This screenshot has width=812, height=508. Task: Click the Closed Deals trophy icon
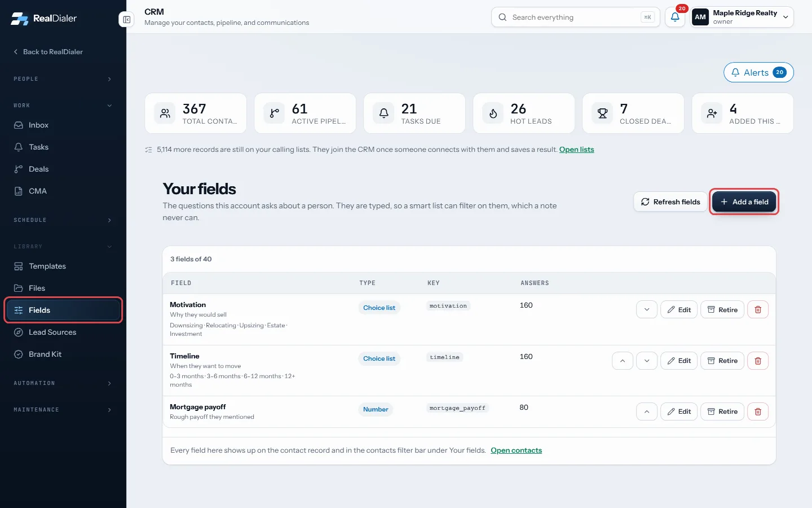click(602, 113)
